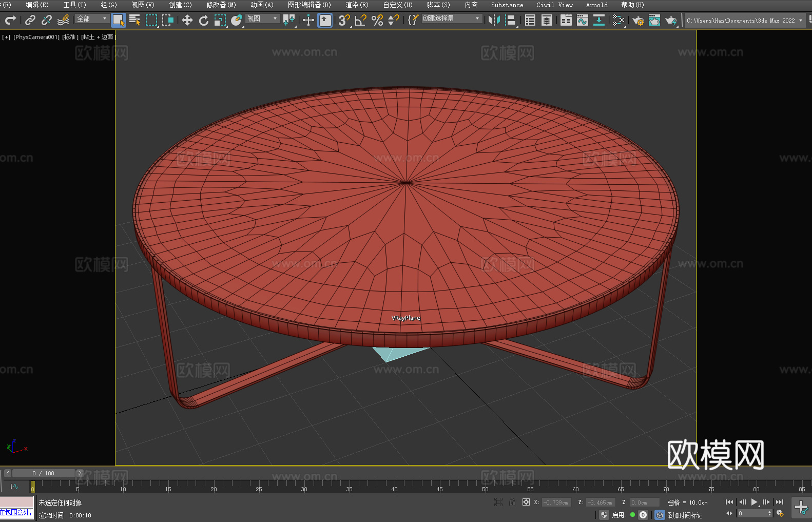Activate the Select Object tool
Viewport: 812px width, 522px height.
119,20
